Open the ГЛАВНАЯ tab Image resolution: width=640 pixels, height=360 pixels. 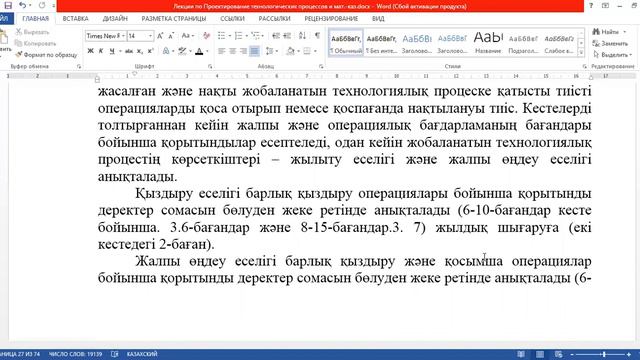point(36,18)
